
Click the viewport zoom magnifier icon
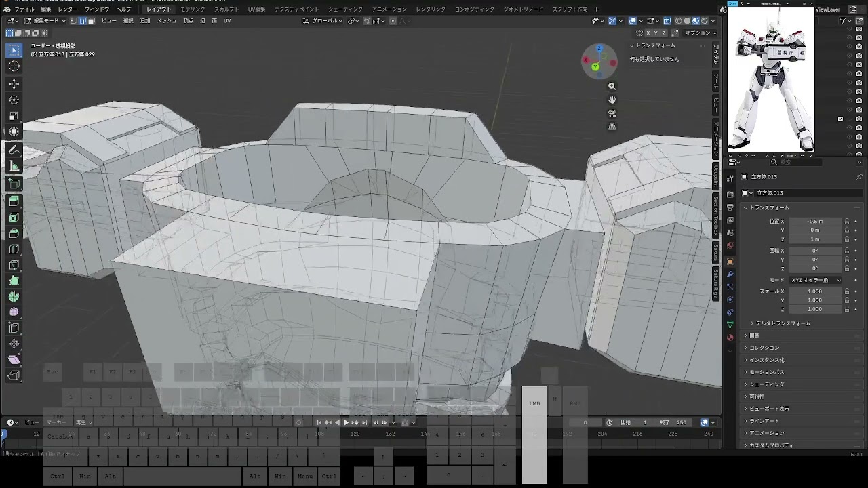(612, 86)
